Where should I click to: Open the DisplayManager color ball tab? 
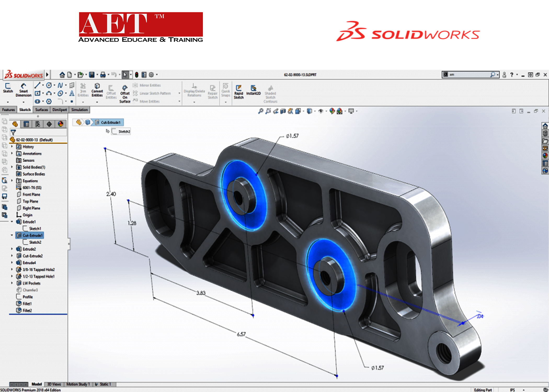61,124
